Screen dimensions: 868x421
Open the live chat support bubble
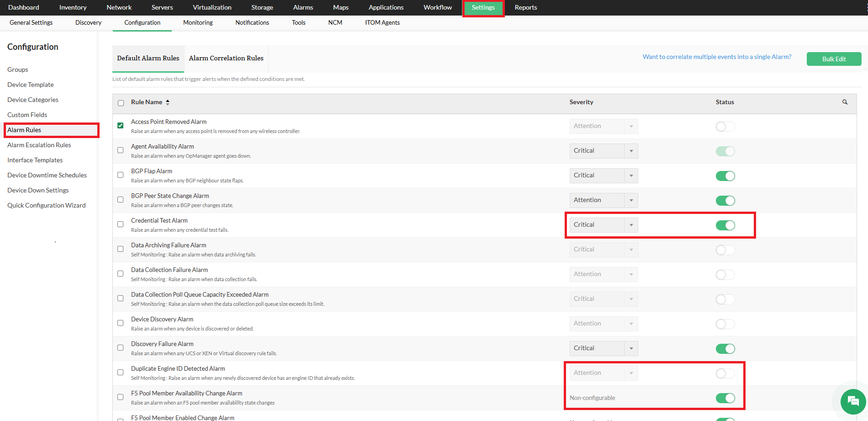[852, 401]
